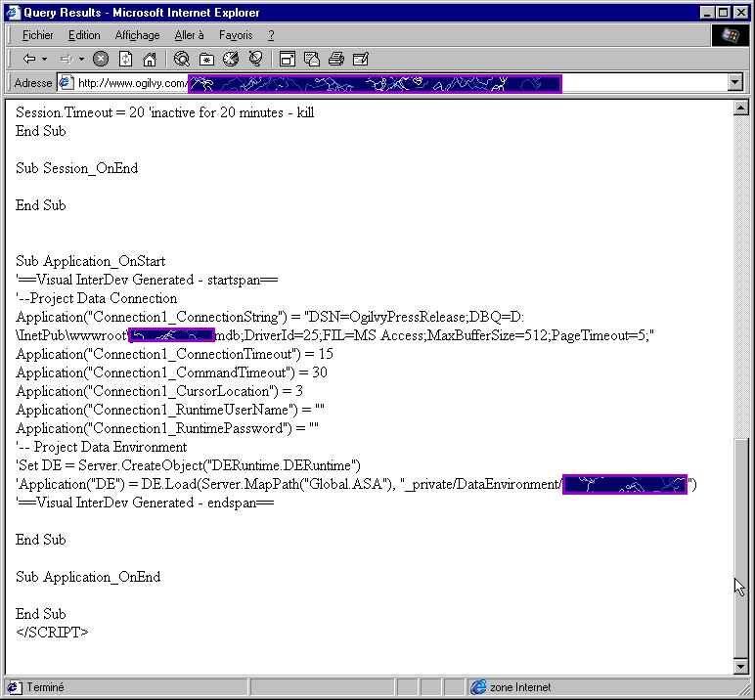755x700 pixels.
Task: Click the page icon beside Terminé in status bar
Action: pyautogui.click(x=13, y=687)
